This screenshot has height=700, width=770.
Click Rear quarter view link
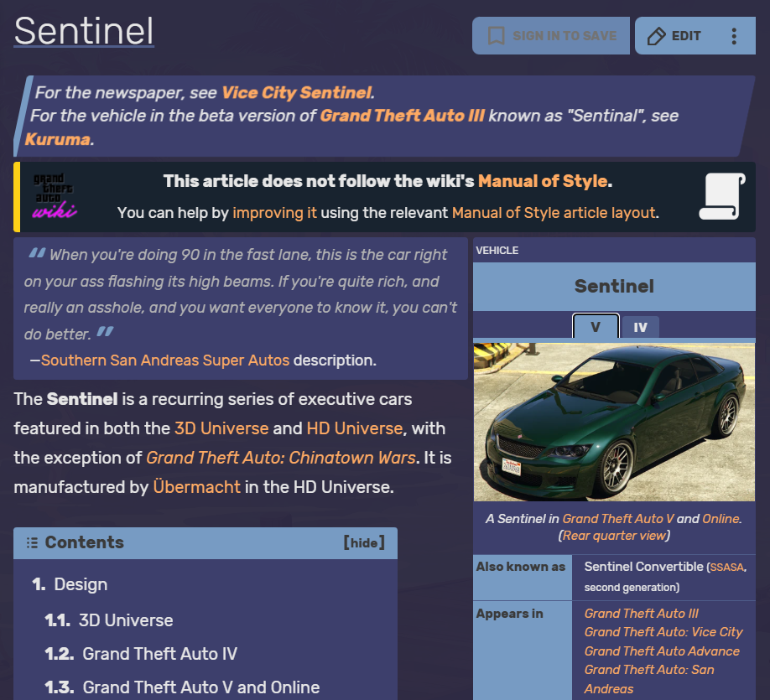(614, 536)
